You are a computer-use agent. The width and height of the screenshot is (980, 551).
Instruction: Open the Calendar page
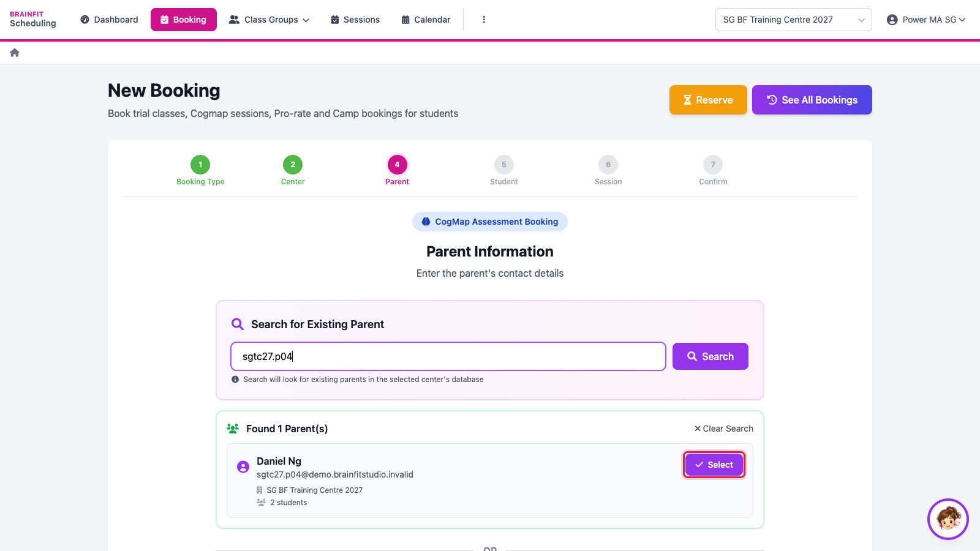coord(426,20)
